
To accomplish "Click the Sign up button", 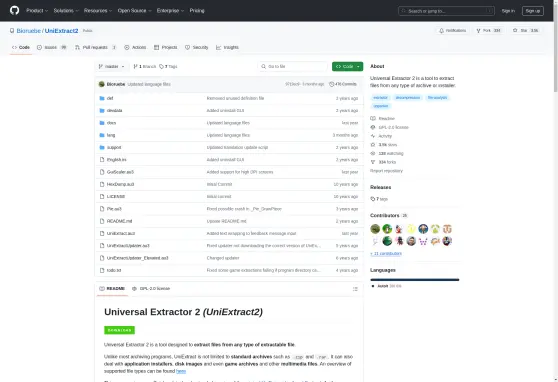I will [x=533, y=11].
